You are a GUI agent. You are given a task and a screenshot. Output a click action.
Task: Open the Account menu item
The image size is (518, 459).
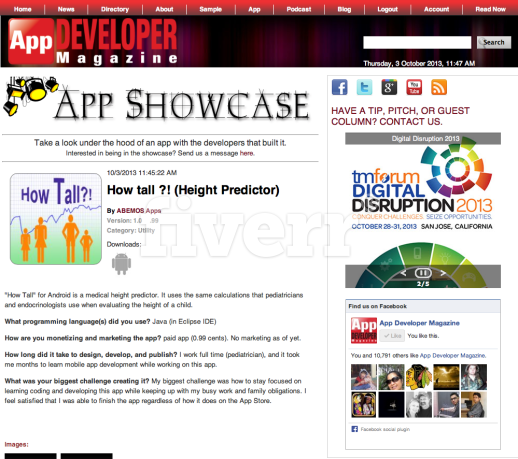(437, 9)
